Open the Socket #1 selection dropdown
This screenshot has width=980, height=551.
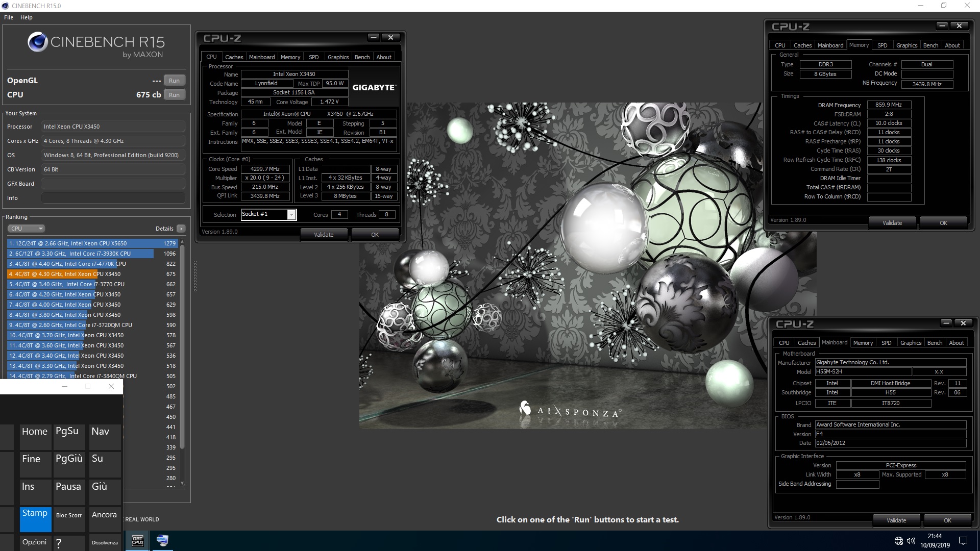pos(291,215)
